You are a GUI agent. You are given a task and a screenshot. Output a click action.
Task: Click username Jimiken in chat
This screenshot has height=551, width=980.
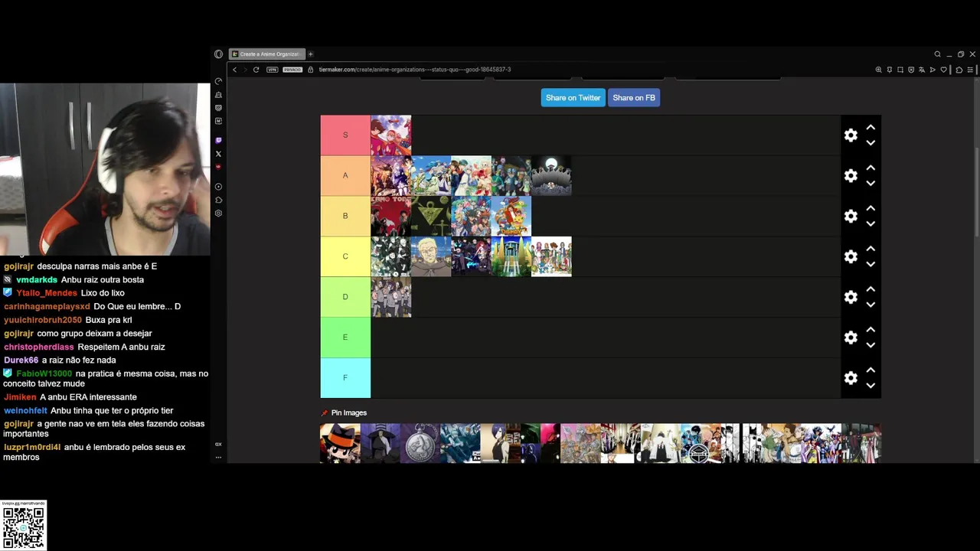(x=20, y=397)
